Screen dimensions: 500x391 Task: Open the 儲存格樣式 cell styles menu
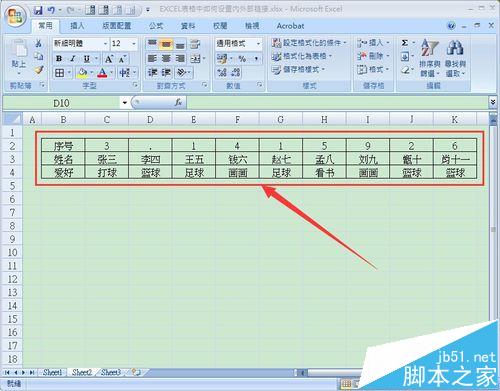click(298, 70)
